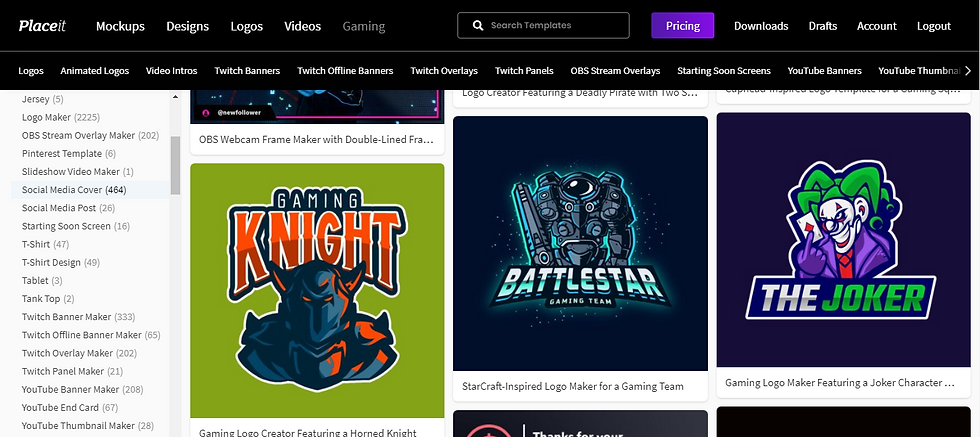
Task: Click the sidebar scrollbar thumb
Action: (175, 165)
